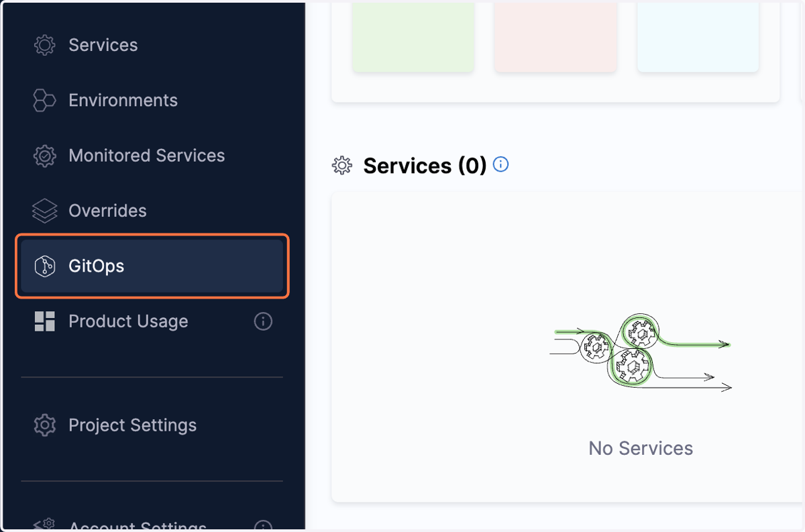Click the Product Usage dashboard icon

[x=45, y=321]
